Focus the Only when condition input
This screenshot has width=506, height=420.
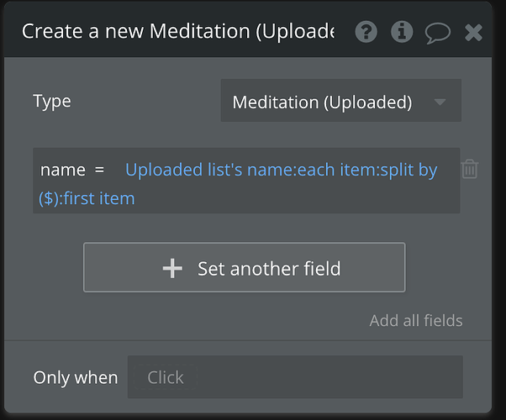(294, 377)
